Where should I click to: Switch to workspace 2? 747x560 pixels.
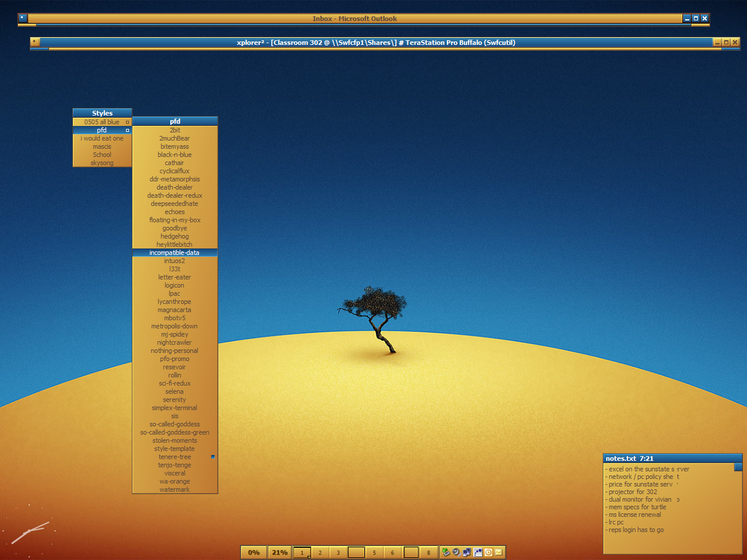click(x=320, y=552)
